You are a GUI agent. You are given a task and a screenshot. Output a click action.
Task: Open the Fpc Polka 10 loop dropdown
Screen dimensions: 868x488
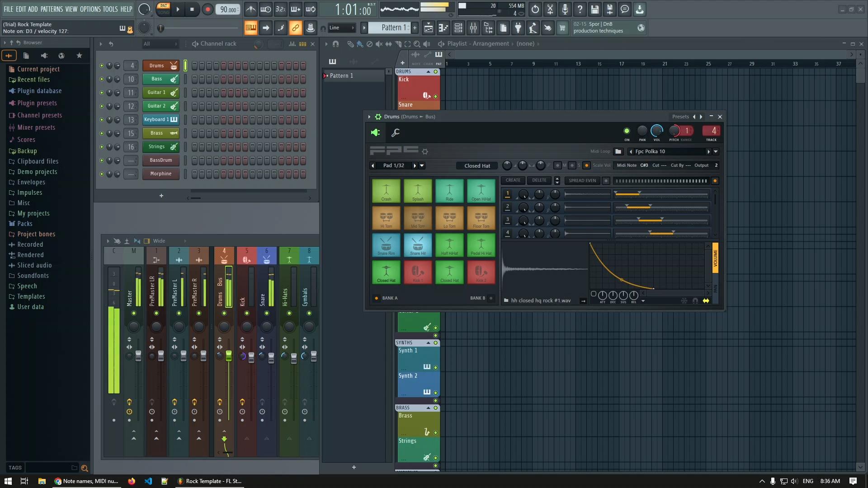click(x=715, y=152)
